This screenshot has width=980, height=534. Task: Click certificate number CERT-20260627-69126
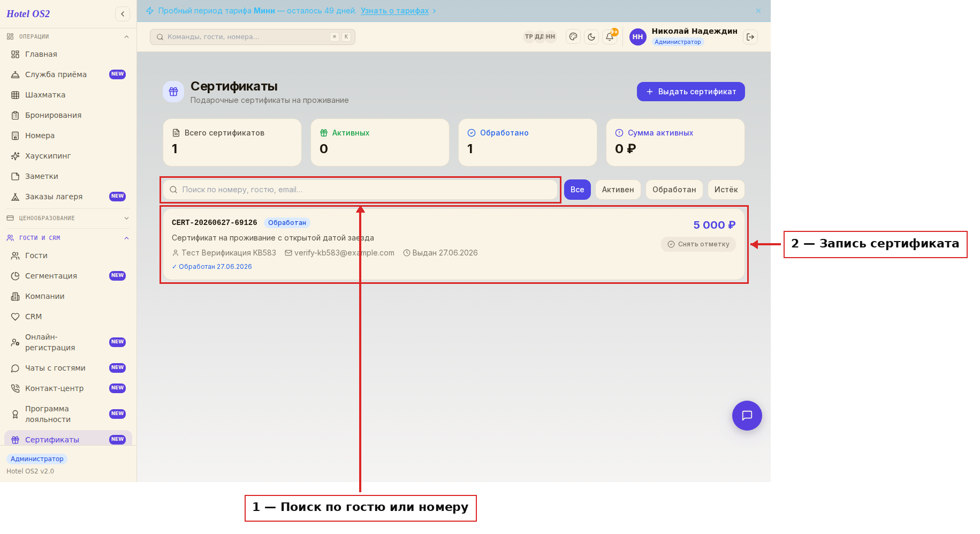215,223
